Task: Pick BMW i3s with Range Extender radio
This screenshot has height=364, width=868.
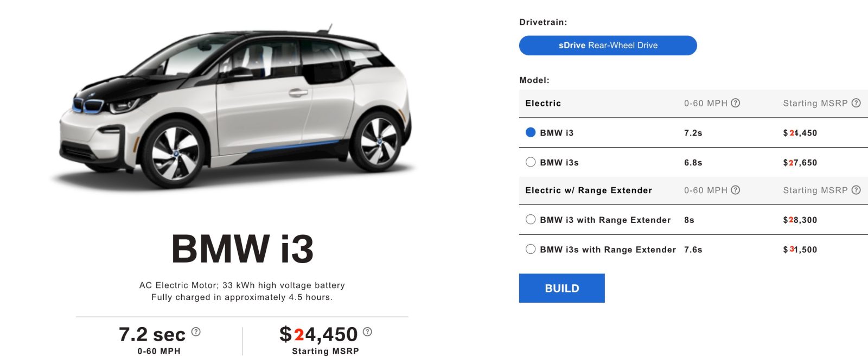Action: 531,250
